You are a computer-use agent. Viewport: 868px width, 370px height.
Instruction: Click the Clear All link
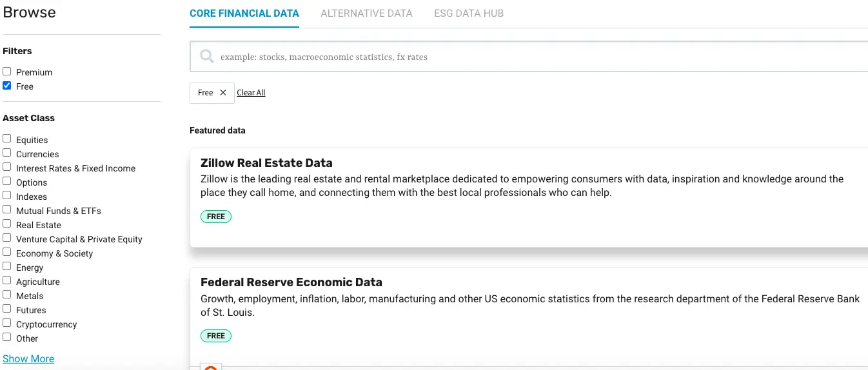tap(251, 93)
